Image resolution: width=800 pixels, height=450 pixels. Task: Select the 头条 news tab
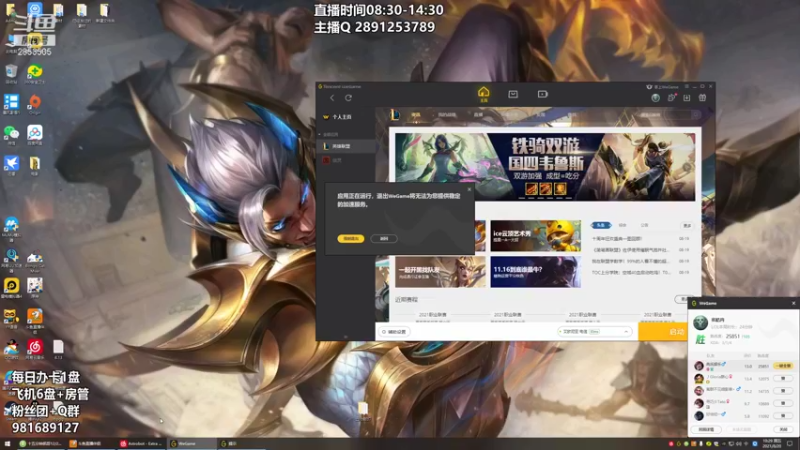601,225
